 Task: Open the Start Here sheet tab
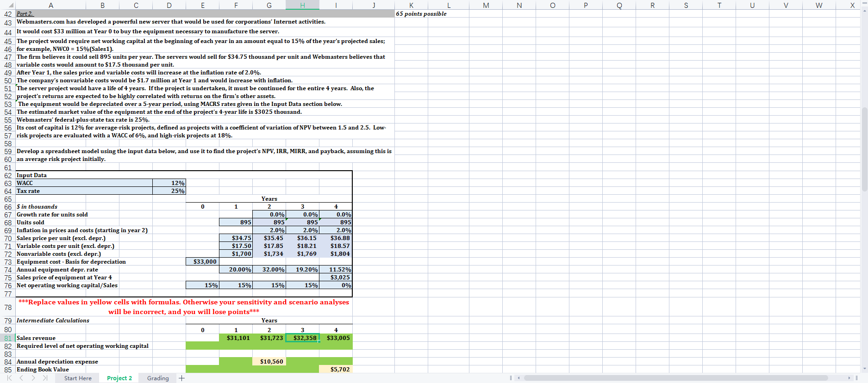point(78,378)
